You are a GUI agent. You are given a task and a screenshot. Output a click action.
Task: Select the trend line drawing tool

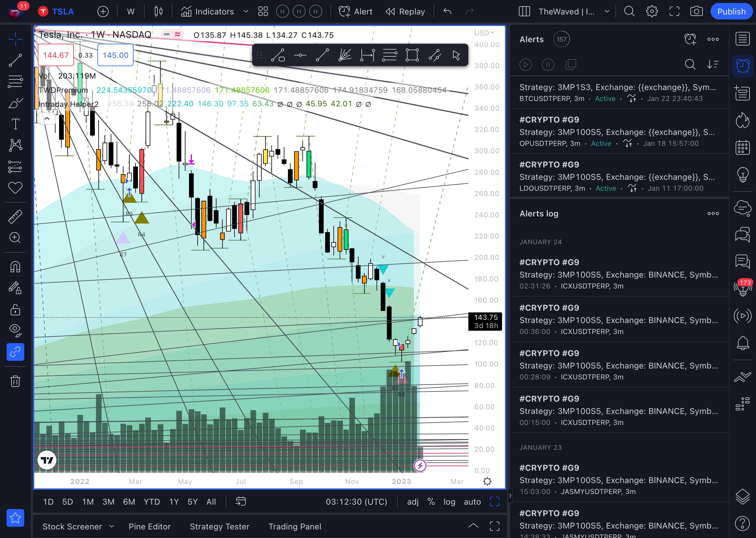tap(15, 60)
